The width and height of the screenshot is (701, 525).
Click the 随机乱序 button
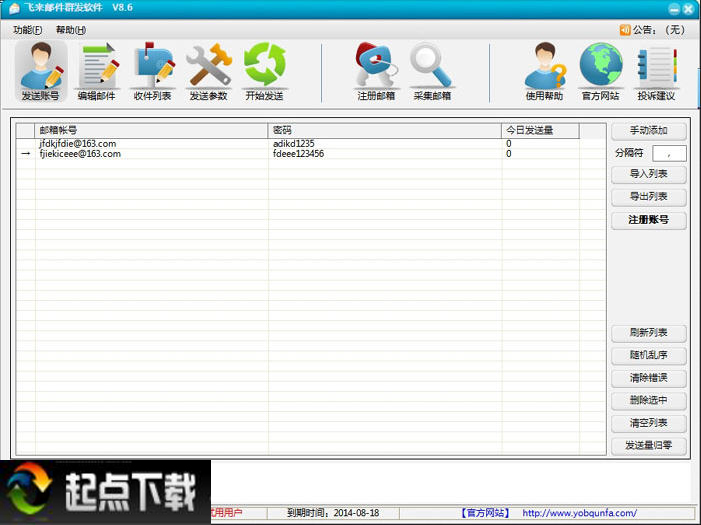tap(649, 355)
